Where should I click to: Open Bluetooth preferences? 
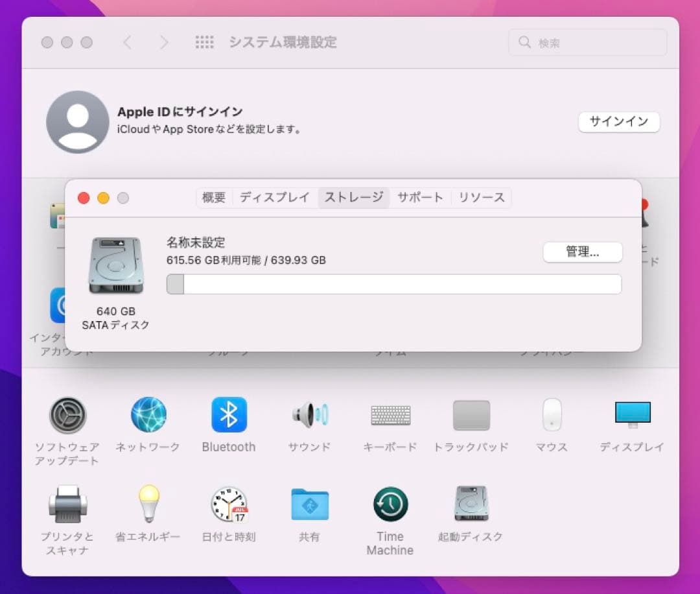click(x=228, y=416)
